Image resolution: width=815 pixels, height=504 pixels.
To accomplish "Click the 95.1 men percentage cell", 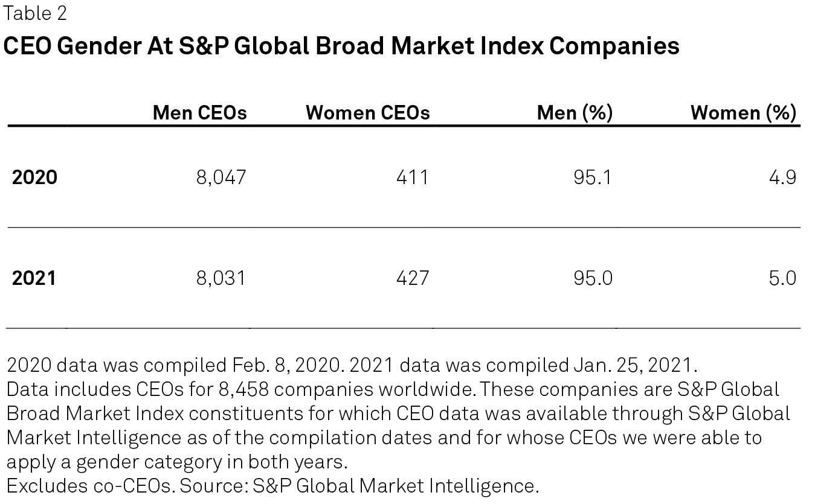I will (x=593, y=177).
